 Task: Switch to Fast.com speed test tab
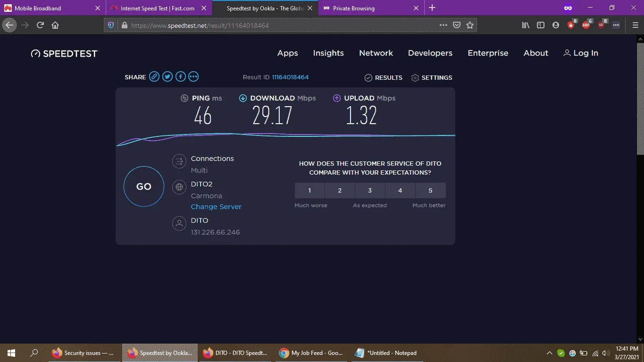tap(159, 8)
